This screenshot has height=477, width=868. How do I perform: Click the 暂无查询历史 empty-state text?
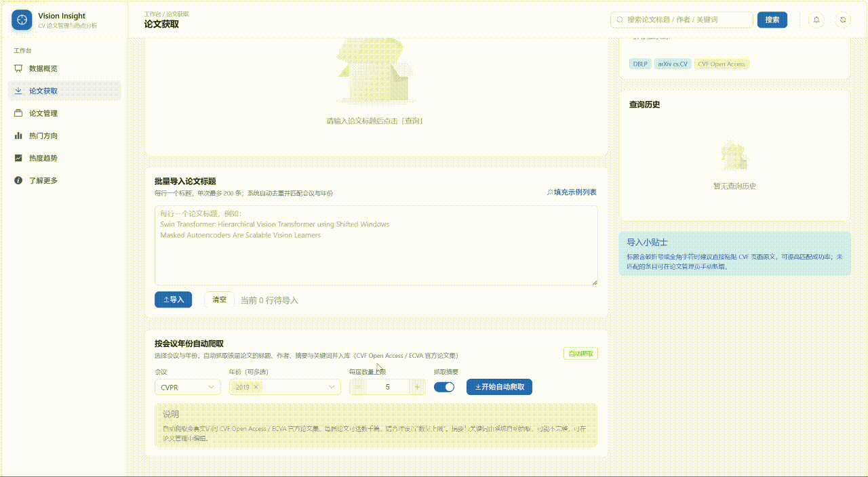tap(734, 186)
